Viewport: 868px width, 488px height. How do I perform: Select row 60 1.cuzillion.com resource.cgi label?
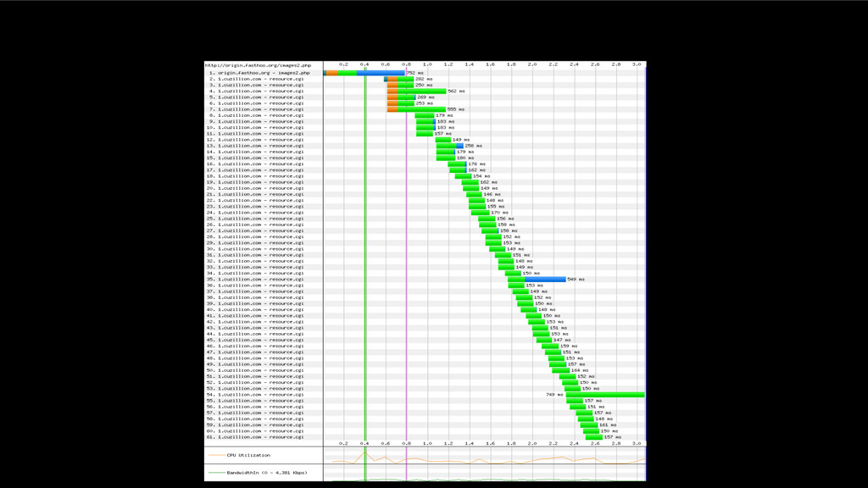tap(256, 431)
